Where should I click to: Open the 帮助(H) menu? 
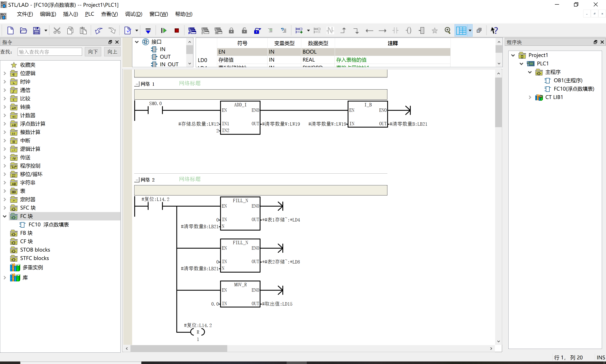(x=184, y=14)
